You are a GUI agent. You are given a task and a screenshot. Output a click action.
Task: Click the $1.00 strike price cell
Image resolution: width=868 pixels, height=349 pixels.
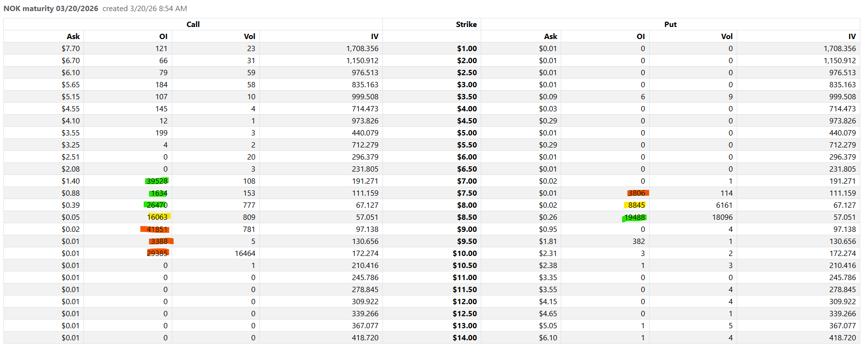(x=467, y=49)
